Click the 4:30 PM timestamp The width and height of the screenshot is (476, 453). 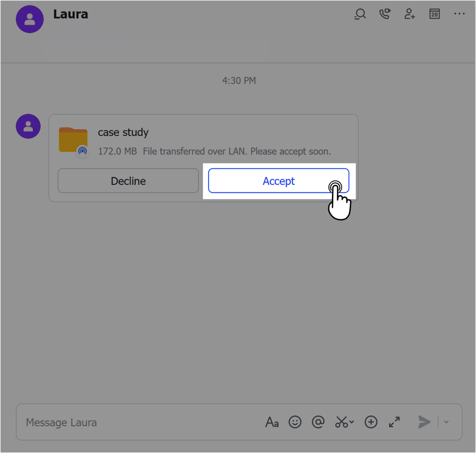(x=239, y=80)
